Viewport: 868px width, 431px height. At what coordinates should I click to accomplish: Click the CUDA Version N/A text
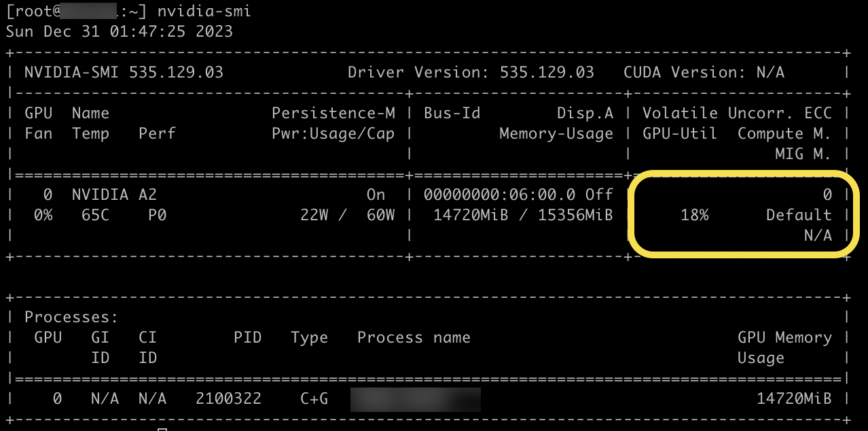(x=704, y=73)
